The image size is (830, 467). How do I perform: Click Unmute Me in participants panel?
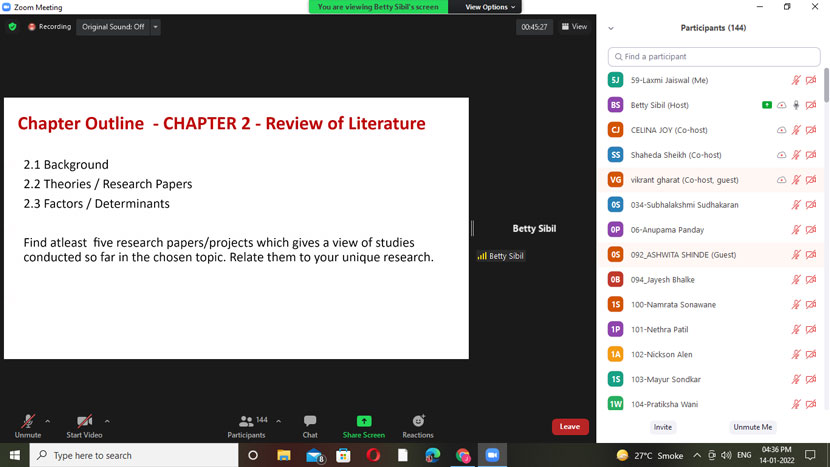pyautogui.click(x=752, y=427)
